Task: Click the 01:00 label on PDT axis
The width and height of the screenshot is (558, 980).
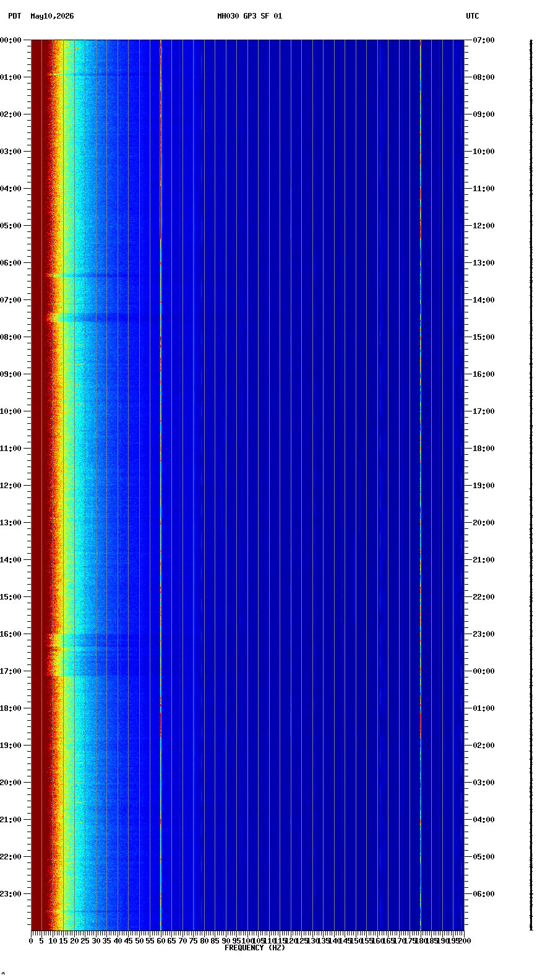Action: pyautogui.click(x=11, y=77)
